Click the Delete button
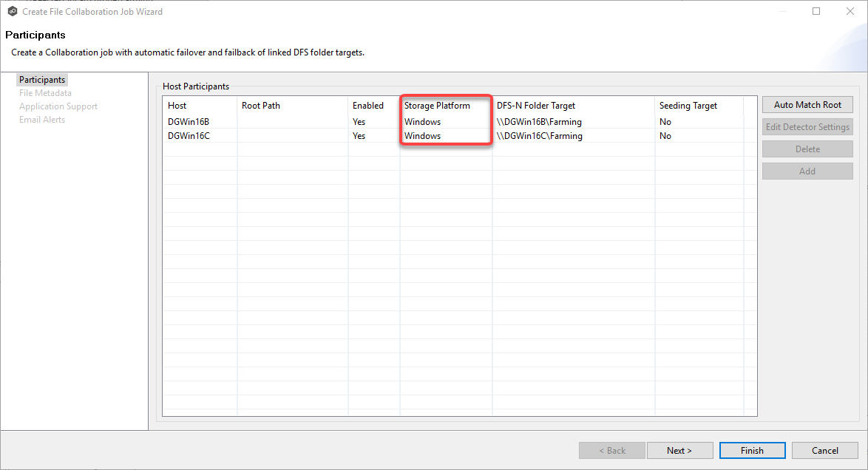868x470 pixels. click(x=807, y=149)
